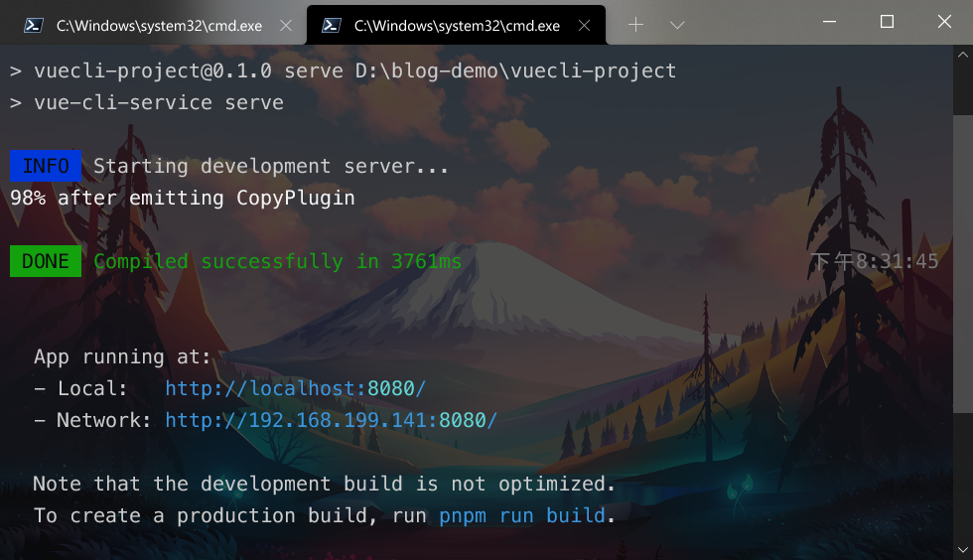The height and width of the screenshot is (560, 973).
Task: Close the first cmd.exe tab
Action: 286,26
